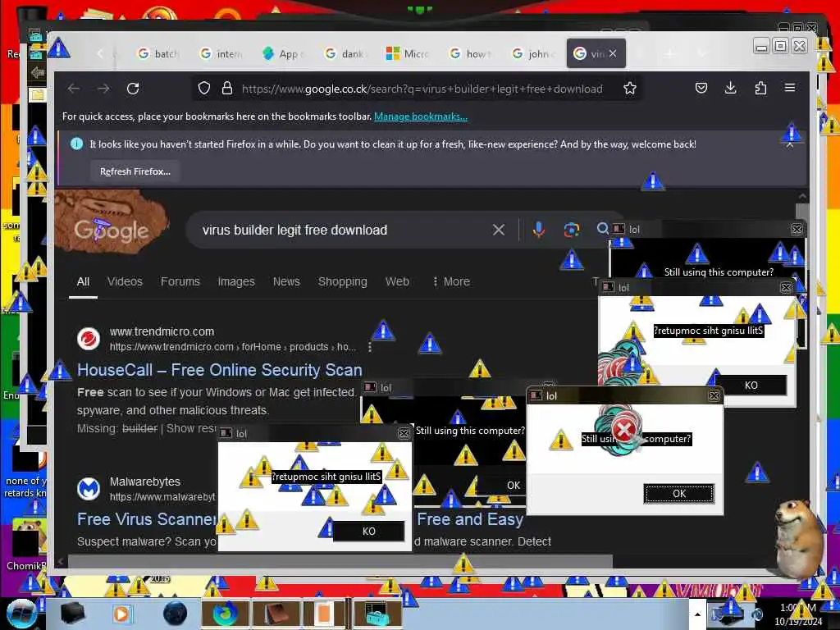Switch to the 'intern' tab
Viewport: 840px width, 630px height.
[x=221, y=53]
